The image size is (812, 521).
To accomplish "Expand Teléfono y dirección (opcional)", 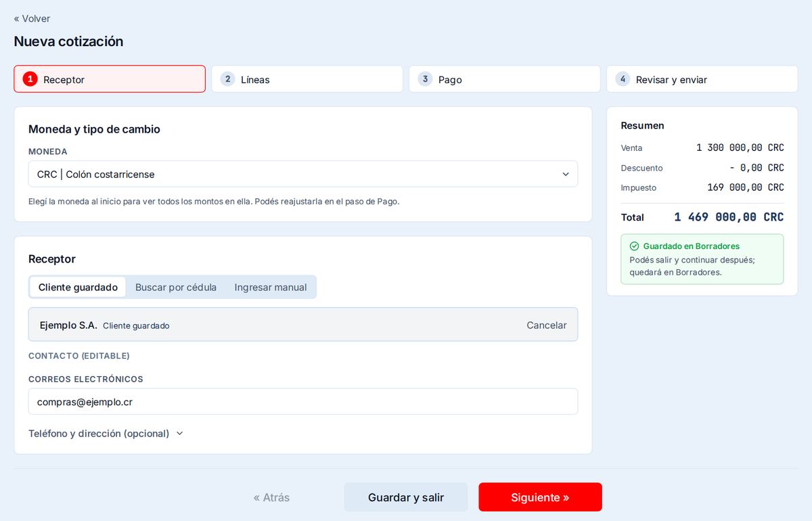I will pos(106,434).
